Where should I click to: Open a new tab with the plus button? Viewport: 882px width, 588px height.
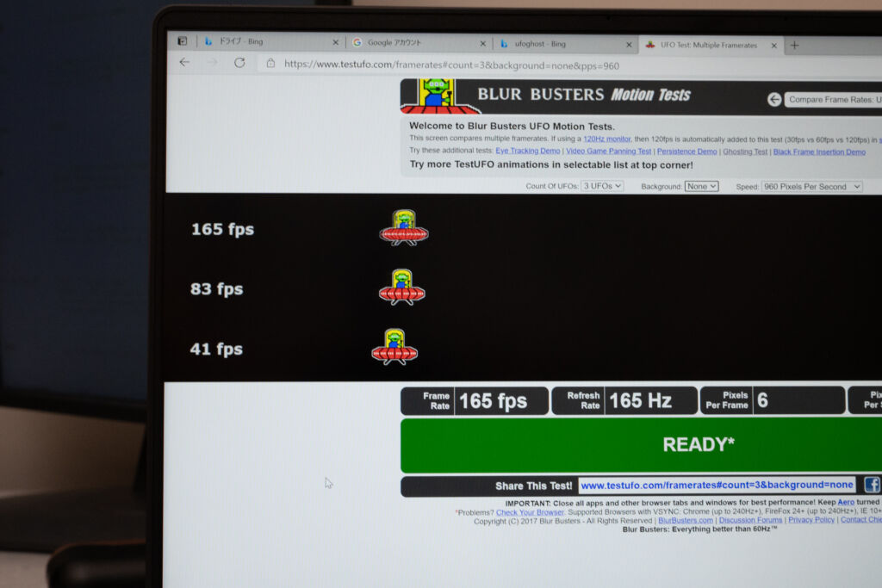794,45
